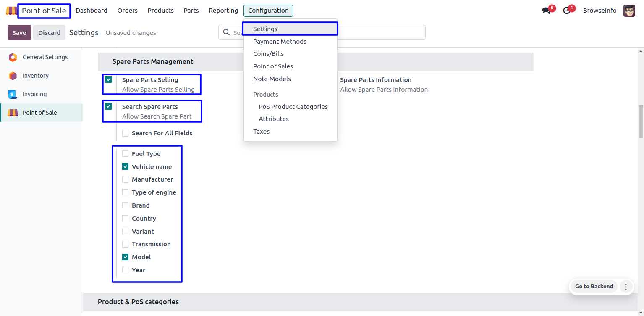This screenshot has width=644, height=316.
Task: Expand the Orders menu
Action: pyautogui.click(x=127, y=11)
